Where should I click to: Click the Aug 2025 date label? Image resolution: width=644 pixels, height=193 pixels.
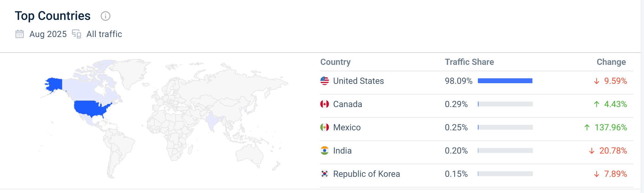(x=48, y=34)
